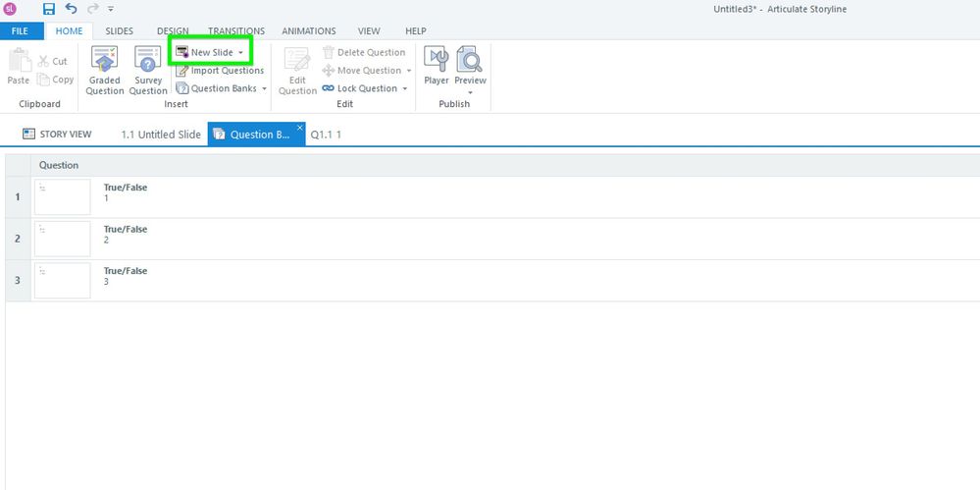Insert a Survey Question
The image size is (980, 490).
[148, 70]
